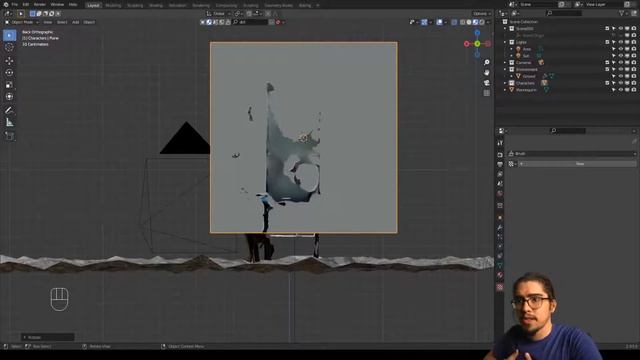Open the Material properties tab
640x360 pixels.
(500, 276)
